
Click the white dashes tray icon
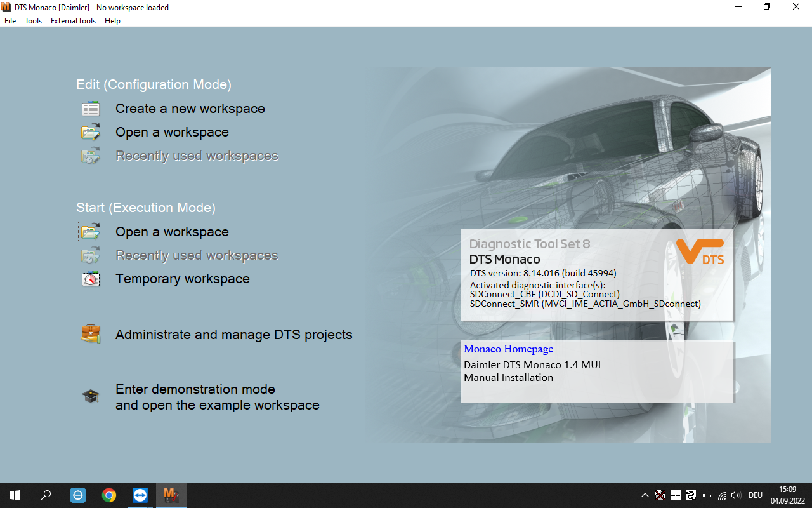point(676,495)
